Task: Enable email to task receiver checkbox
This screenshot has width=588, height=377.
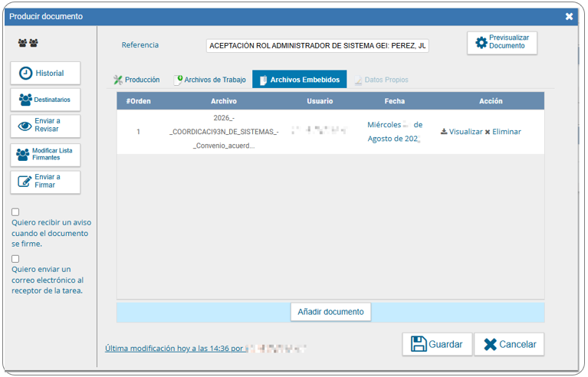Action: tap(15, 259)
